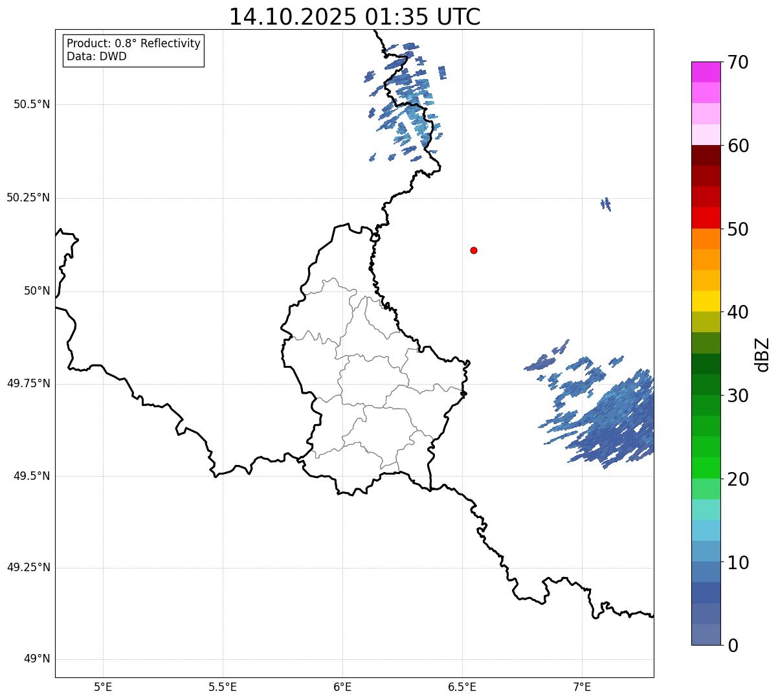
Task: Click the radar echo cluster near 50.5°N
Action: coord(405,102)
